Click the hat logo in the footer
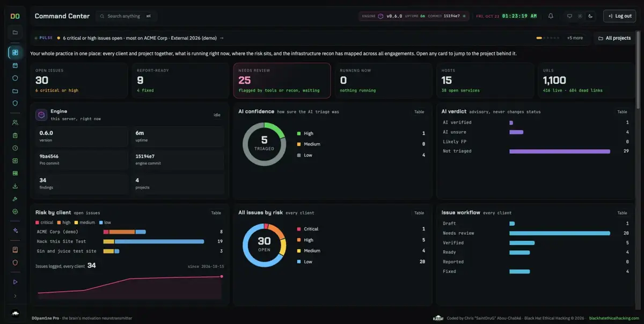The width and height of the screenshot is (644, 324). (x=438, y=318)
